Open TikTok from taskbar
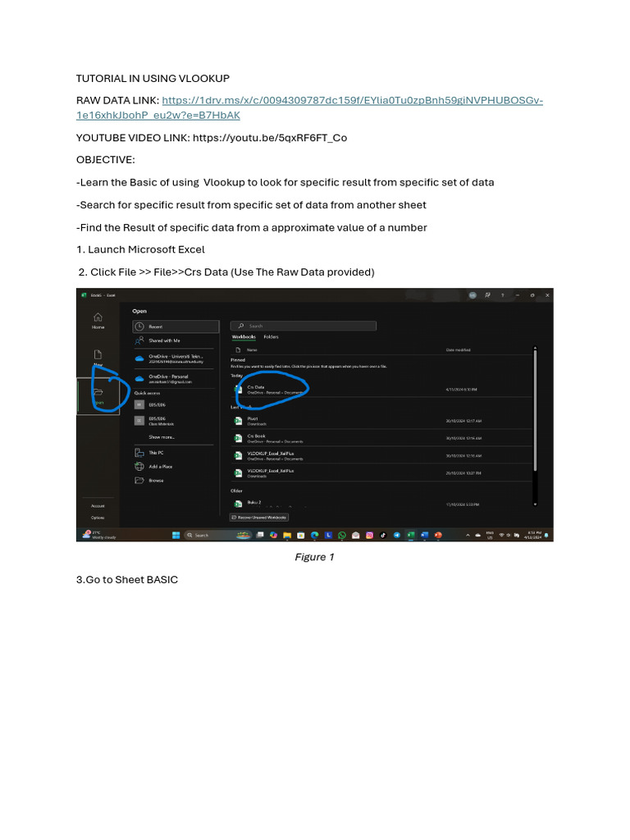This screenshot has width=630, height=840. (x=383, y=535)
